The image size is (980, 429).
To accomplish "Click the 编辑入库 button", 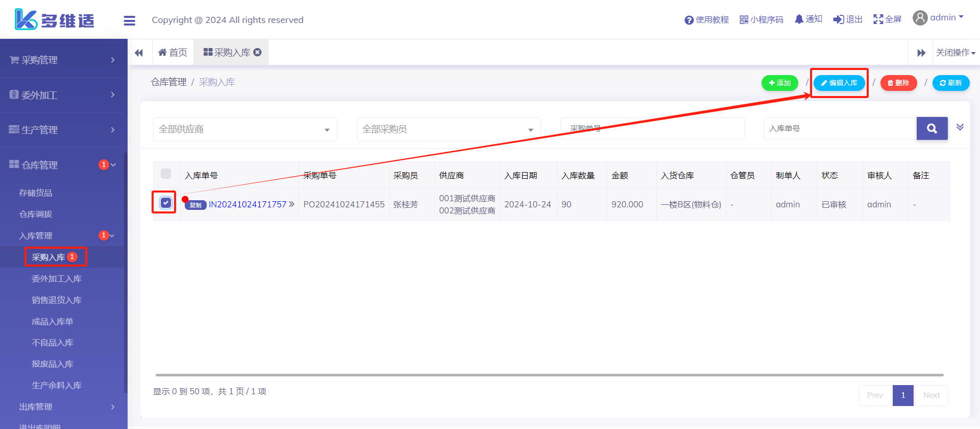I will [839, 83].
